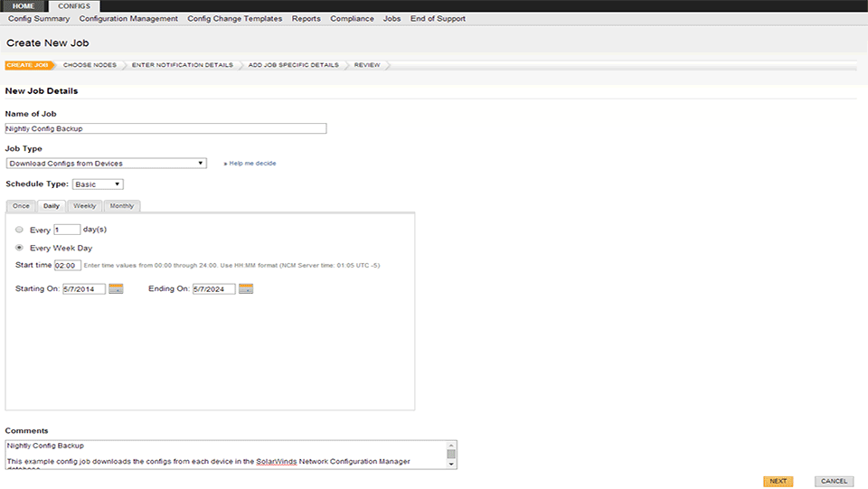The image size is (868, 489).
Task: Switch to the Weekly schedule tab
Action: [x=85, y=206]
